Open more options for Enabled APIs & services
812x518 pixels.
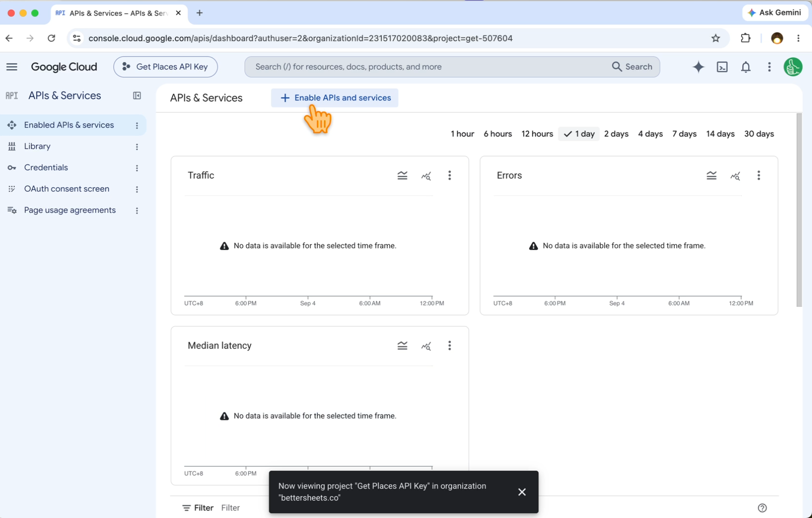(x=137, y=126)
